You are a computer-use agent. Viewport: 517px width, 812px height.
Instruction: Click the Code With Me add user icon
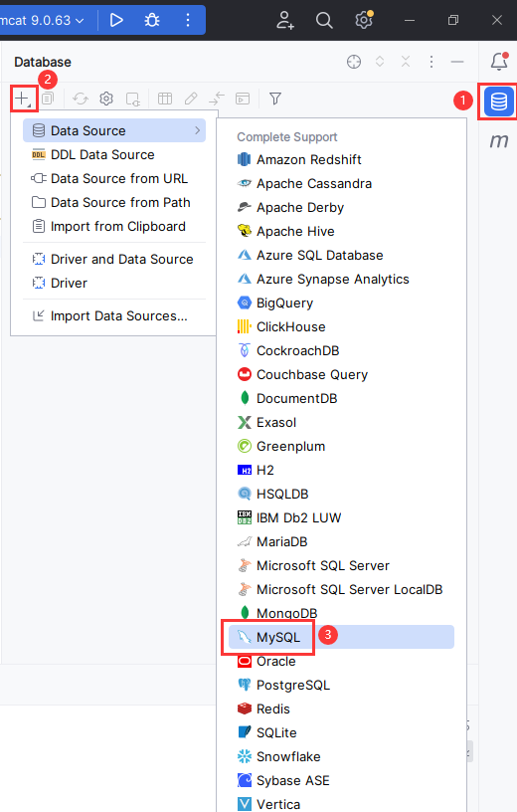(284, 20)
